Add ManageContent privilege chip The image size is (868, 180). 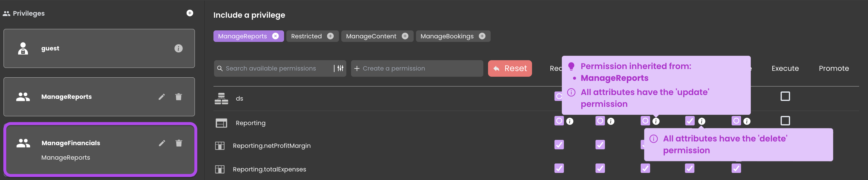point(405,36)
